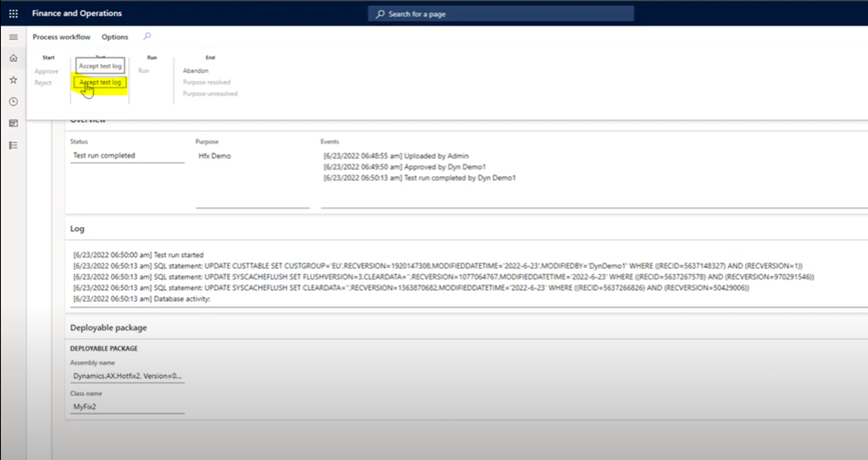Click the Approve button under Start
Screen dimensions: 868x460
pos(46,71)
